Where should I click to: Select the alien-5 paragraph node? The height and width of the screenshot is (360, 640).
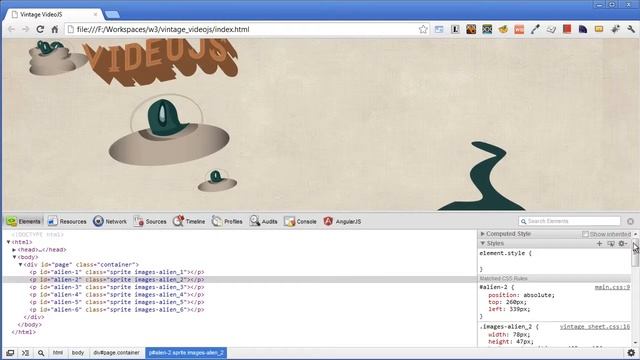coord(117,302)
